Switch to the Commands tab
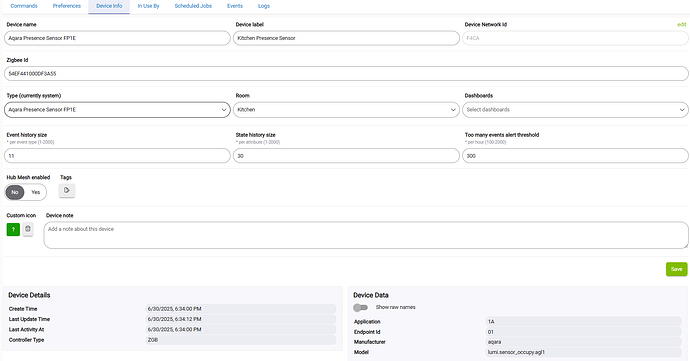Screen dimensions: 690x361 click(24, 6)
